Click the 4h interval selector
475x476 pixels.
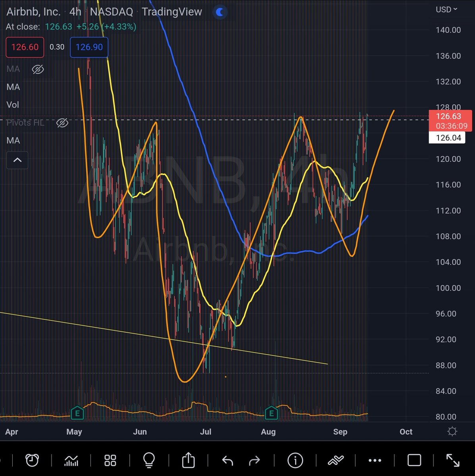(x=75, y=12)
